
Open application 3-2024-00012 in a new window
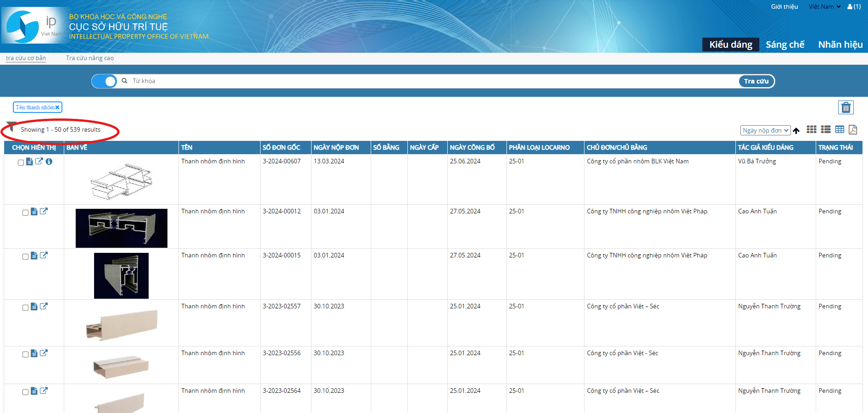tap(44, 212)
